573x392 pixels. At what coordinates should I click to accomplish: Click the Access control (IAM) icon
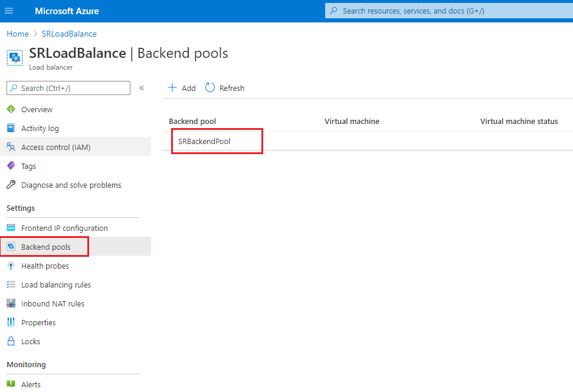pos(11,147)
